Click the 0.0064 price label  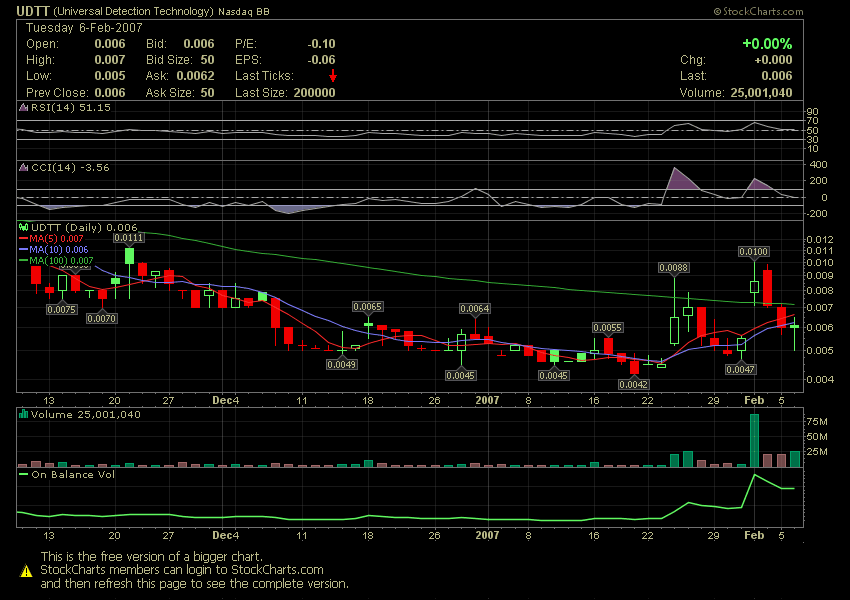[475, 308]
